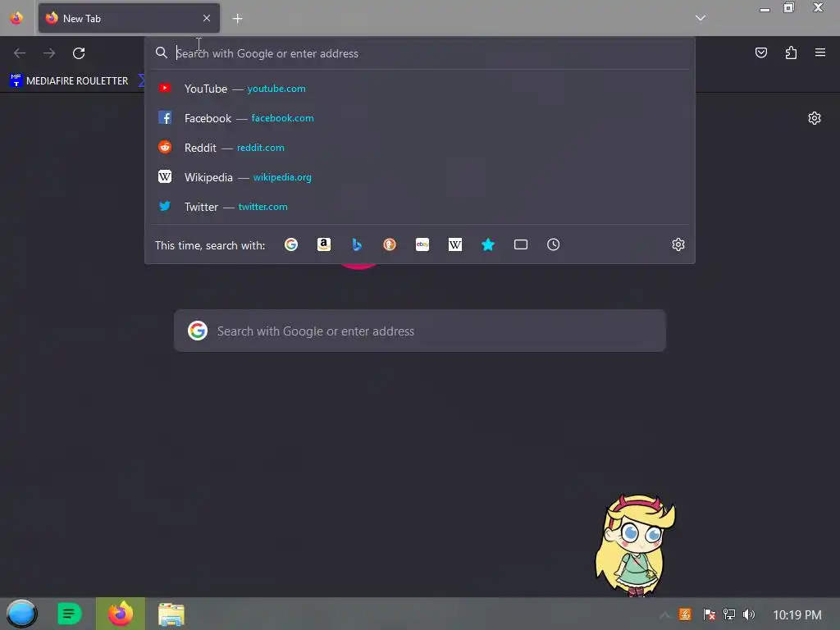The image size is (840, 630).
Task: Click Firefox icon in the taskbar
Action: tap(121, 614)
